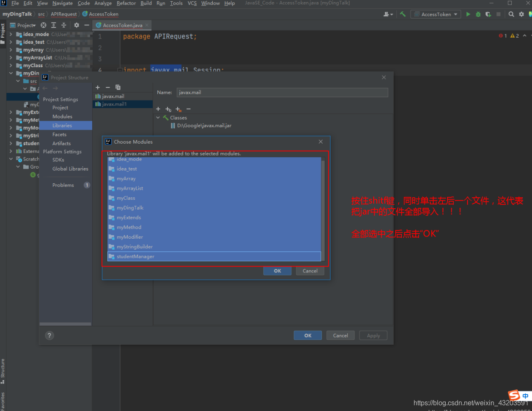532x411 pixels.
Task: Select SDKs under Platform Settings
Action: coord(58,160)
